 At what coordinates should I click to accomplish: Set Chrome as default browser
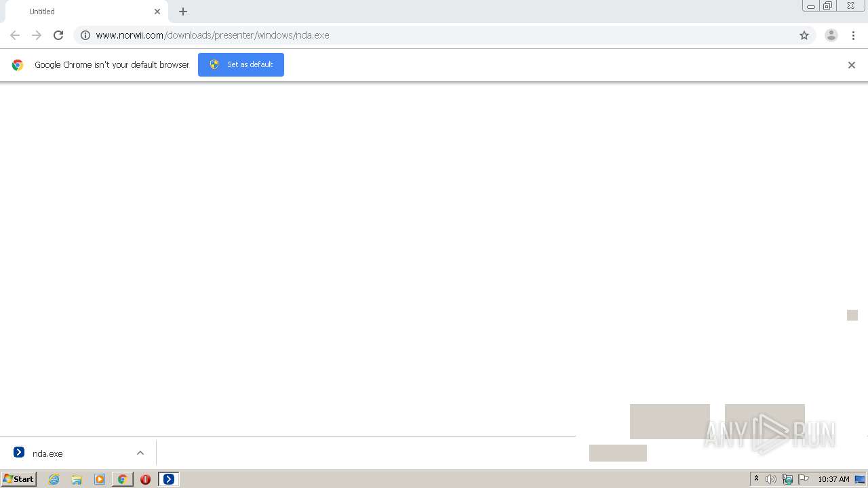pyautogui.click(x=241, y=64)
